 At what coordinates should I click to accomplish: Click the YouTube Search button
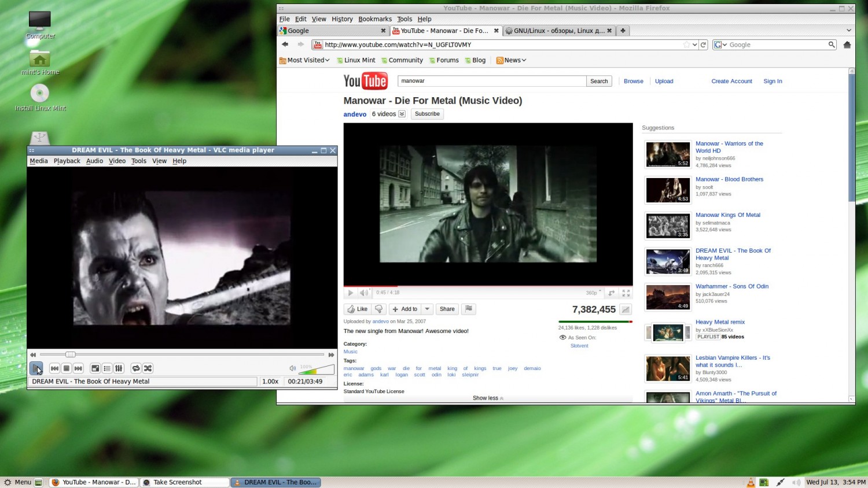(599, 81)
